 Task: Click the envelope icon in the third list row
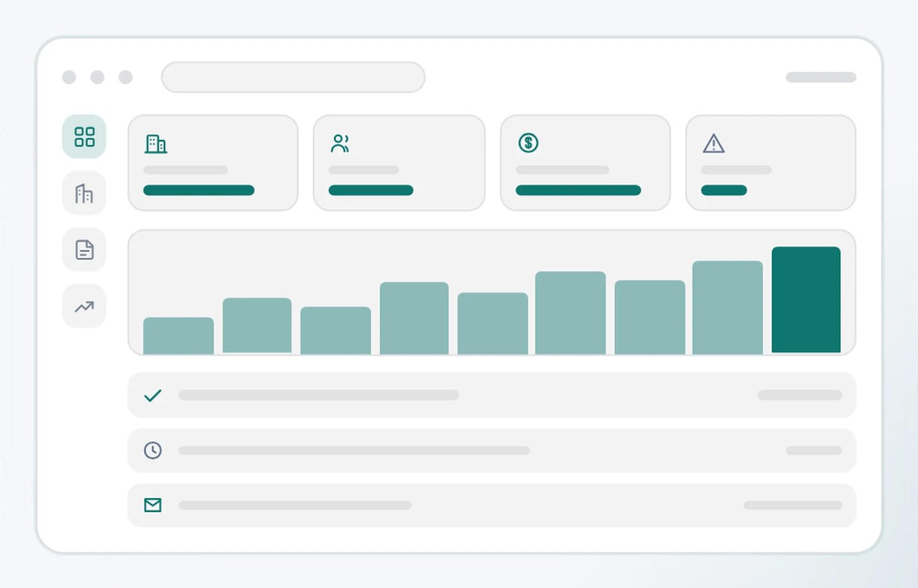pos(153,505)
